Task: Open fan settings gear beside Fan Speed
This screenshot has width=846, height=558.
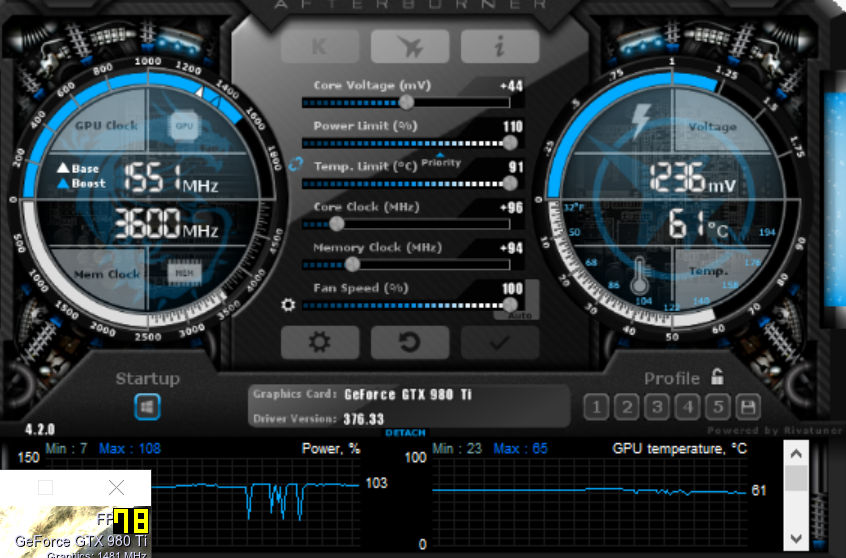Action: (x=289, y=305)
